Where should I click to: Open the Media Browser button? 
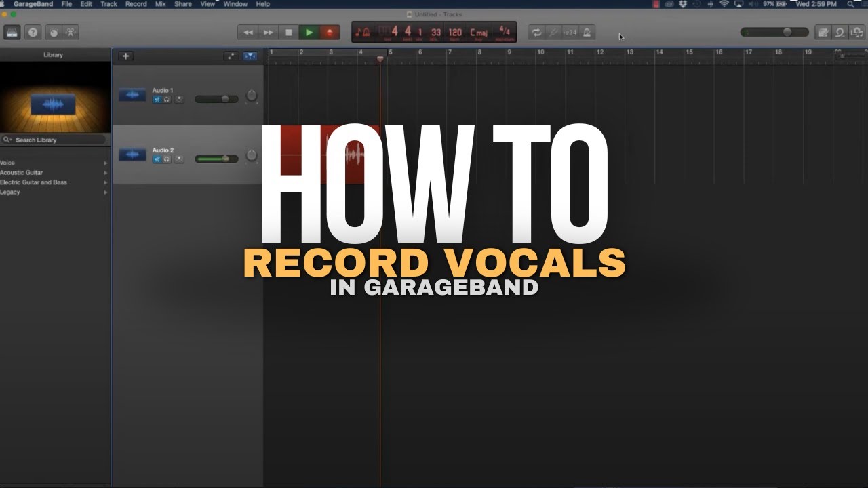click(856, 32)
